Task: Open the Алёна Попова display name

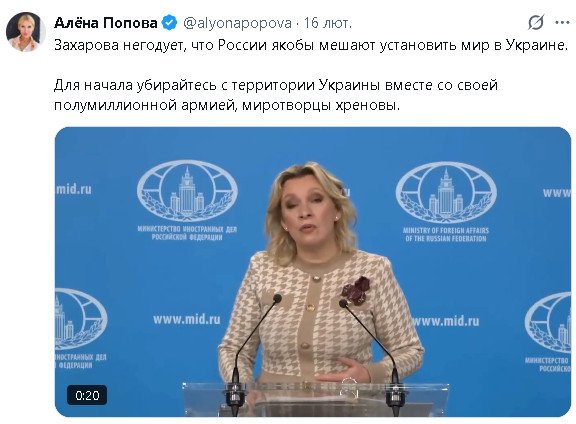Action: click(x=105, y=23)
